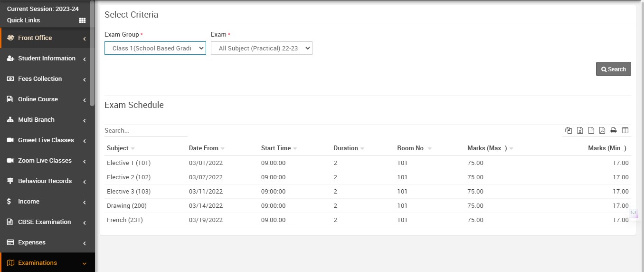The image size is (644, 272).
Task: Export the exam schedule to Excel
Action: click(580, 130)
